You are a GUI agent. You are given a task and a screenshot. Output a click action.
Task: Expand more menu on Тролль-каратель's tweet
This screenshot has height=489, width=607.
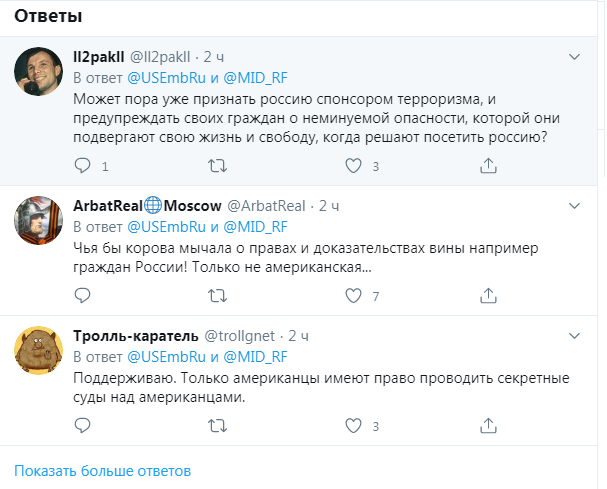574,336
